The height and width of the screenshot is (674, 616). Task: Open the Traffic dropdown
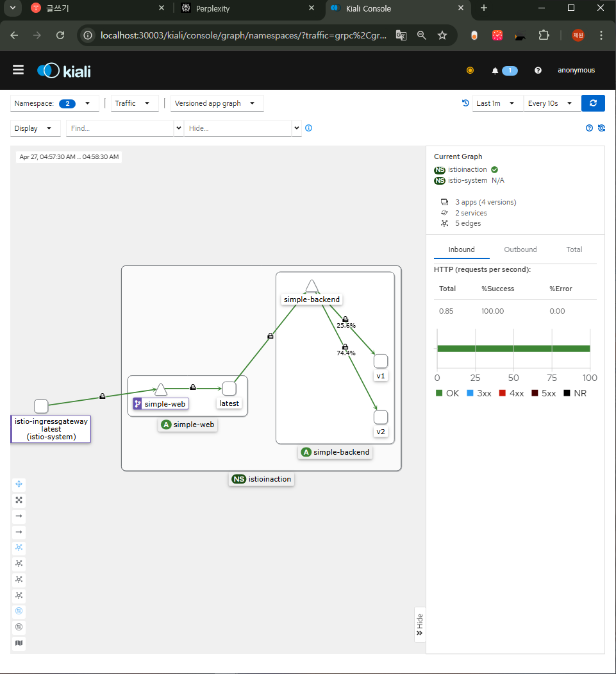(x=135, y=103)
